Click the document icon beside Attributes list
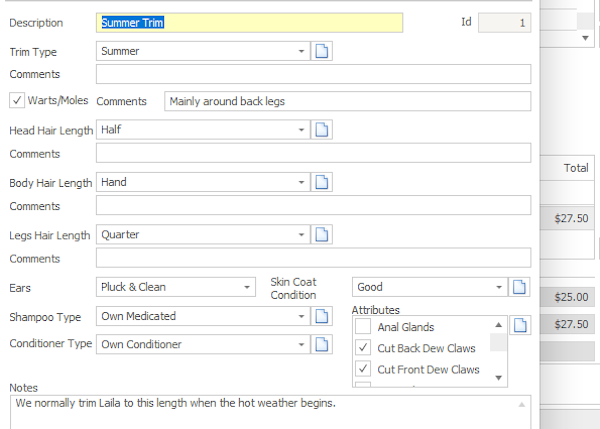The width and height of the screenshot is (600, 429). pos(520,325)
